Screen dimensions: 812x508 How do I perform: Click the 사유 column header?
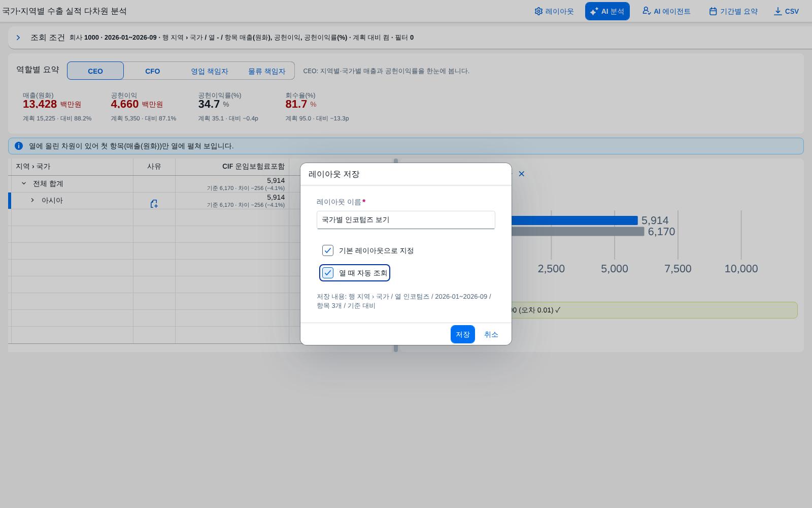[x=154, y=167]
